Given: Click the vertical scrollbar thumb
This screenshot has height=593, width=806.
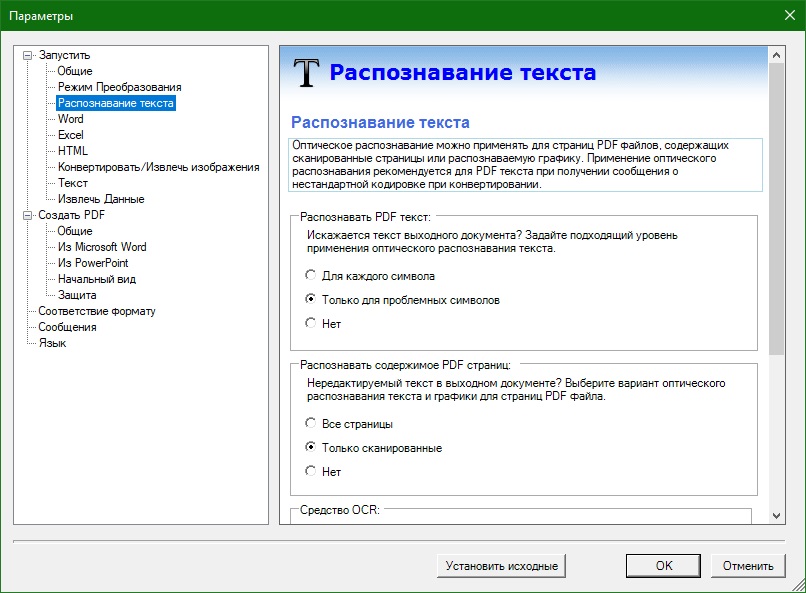Looking at the screenshot, I should point(777,209).
